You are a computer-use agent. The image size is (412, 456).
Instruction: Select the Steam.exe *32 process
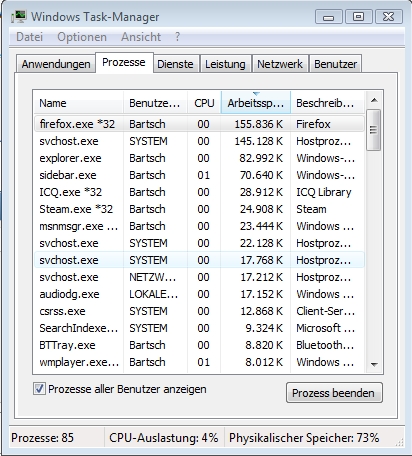click(x=199, y=209)
